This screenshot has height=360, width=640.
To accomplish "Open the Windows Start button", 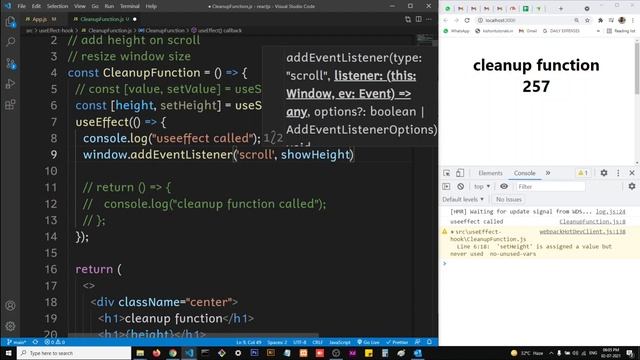I will 8,353.
